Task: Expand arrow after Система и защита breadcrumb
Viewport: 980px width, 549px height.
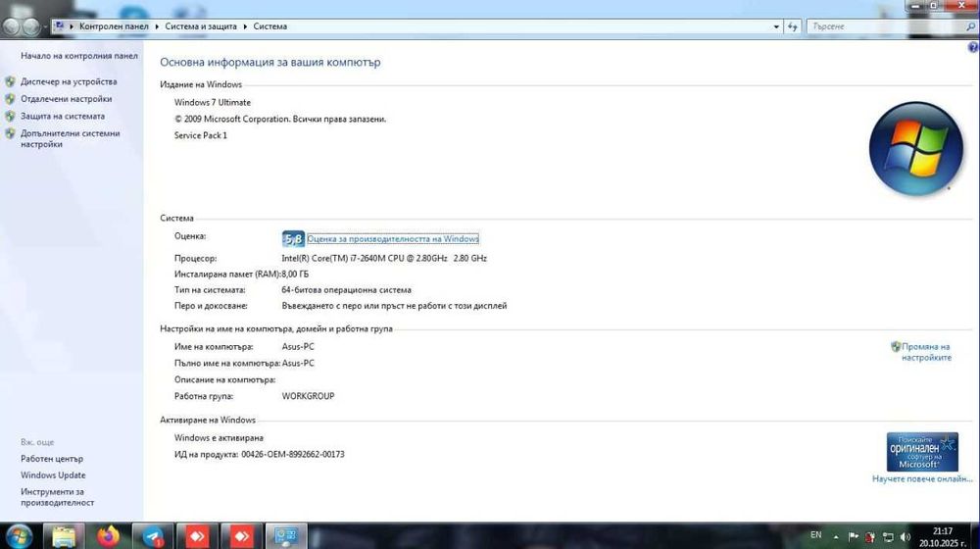Action: [245, 26]
